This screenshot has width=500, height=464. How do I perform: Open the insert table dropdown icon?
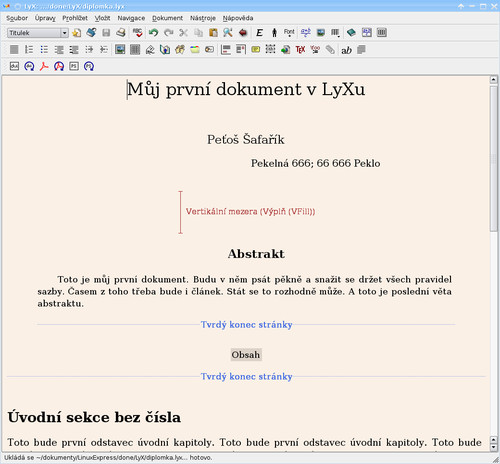335,33
